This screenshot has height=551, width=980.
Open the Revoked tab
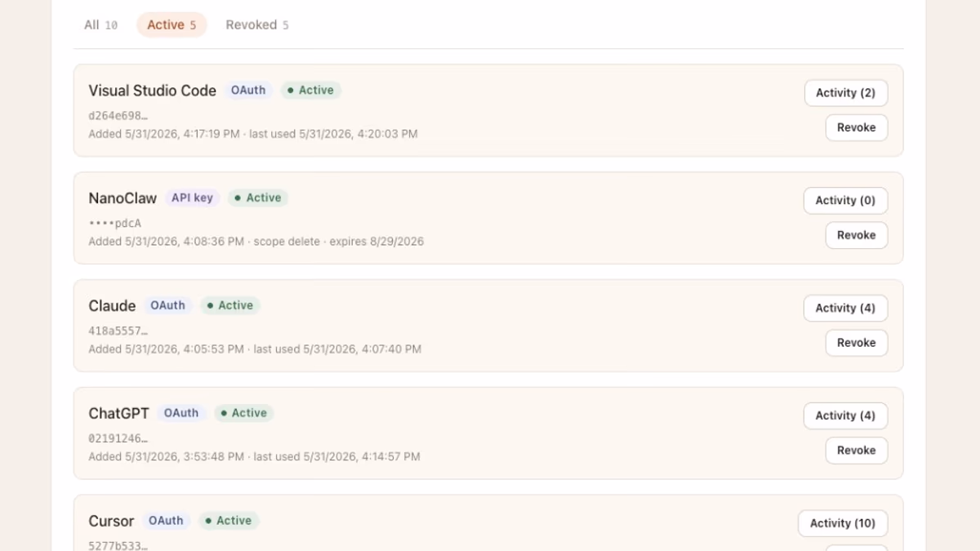257,25
